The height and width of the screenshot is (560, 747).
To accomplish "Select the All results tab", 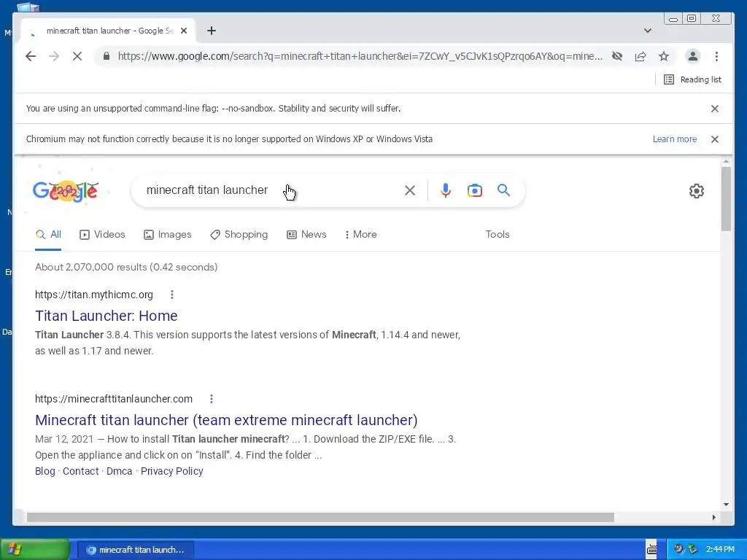I will (x=48, y=234).
